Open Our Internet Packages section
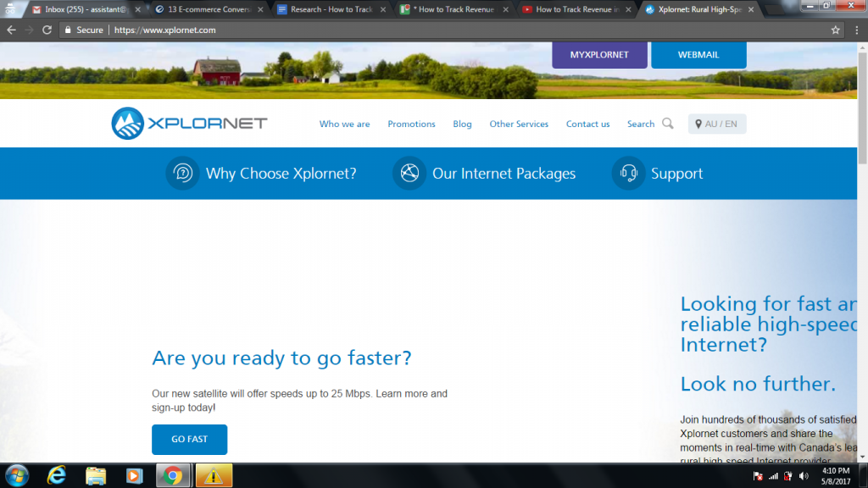This screenshot has width=868, height=488. point(504,174)
